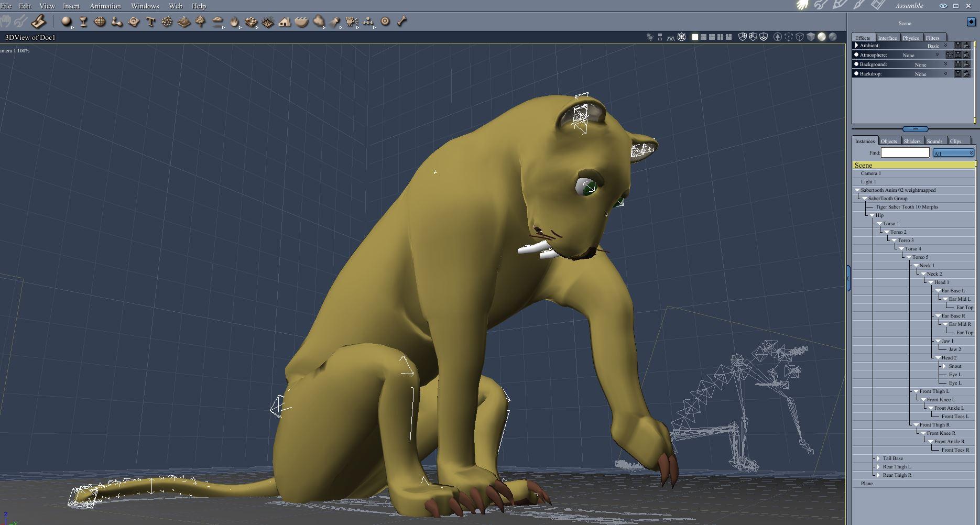Click the blue arrow button beside Scene title
980x525 pixels.
point(971,22)
